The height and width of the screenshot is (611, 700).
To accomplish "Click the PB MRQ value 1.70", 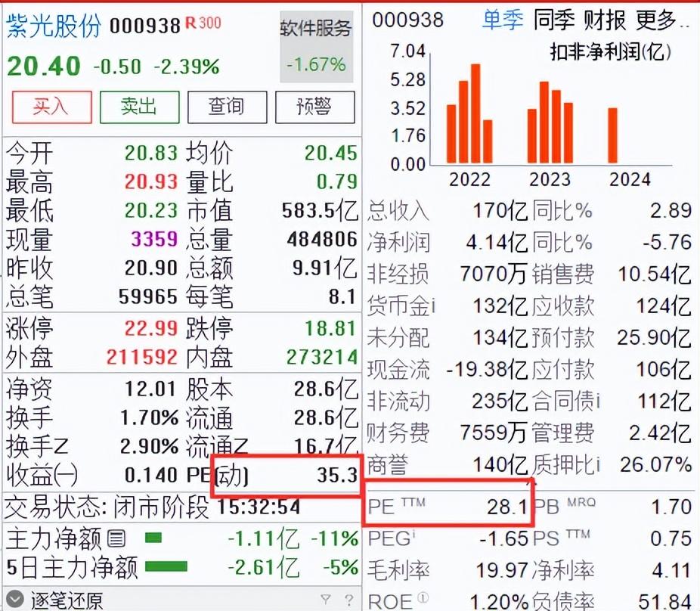I will click(671, 507).
